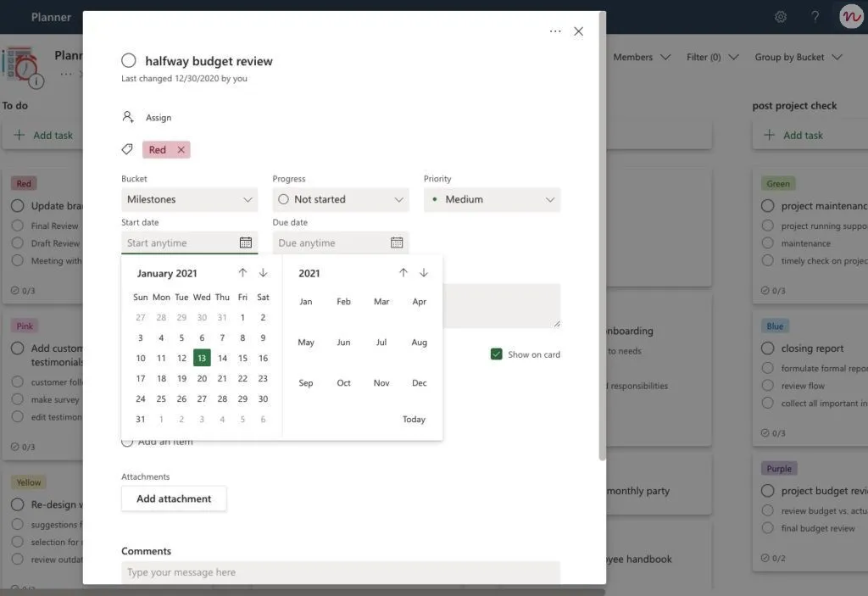Image resolution: width=868 pixels, height=596 pixels.
Task: Click the Due anytime date field
Action: 341,242
